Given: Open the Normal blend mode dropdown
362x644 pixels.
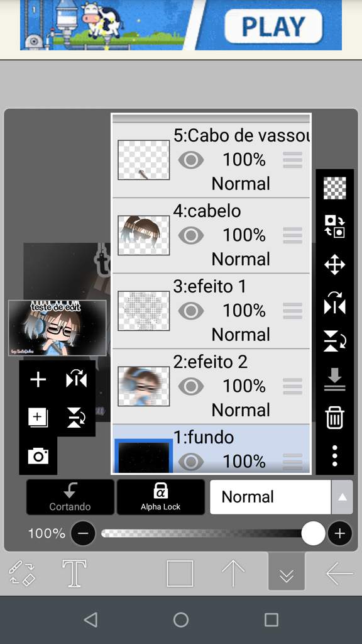Looking at the screenshot, I should (270, 497).
